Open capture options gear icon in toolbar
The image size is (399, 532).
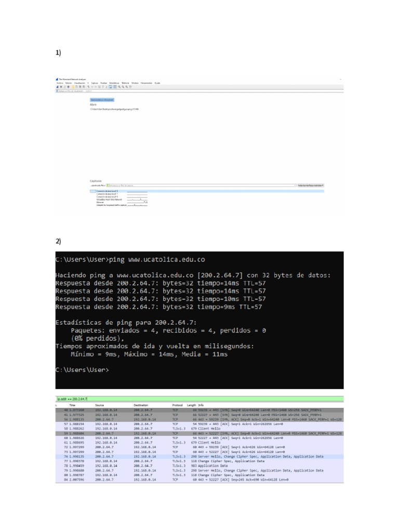coord(68,87)
